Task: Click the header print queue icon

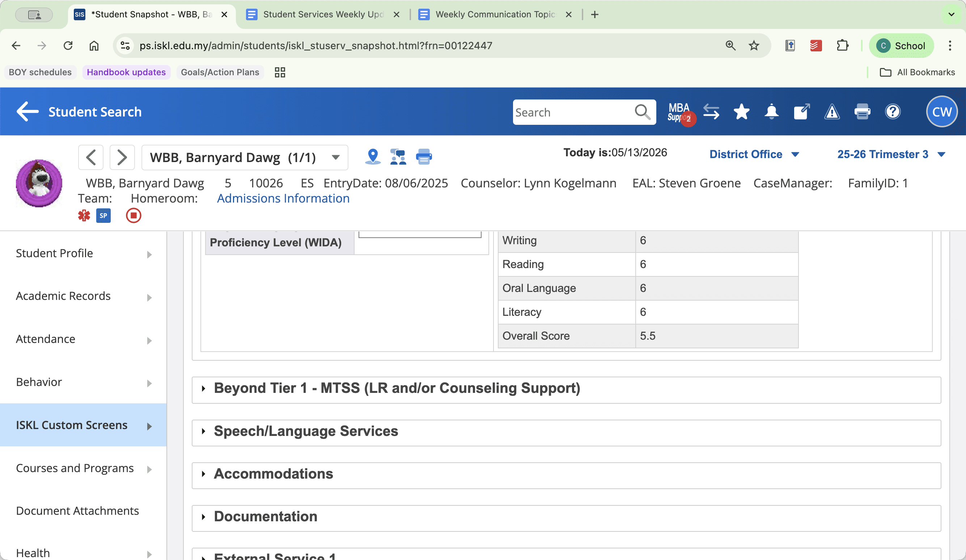Action: click(862, 112)
